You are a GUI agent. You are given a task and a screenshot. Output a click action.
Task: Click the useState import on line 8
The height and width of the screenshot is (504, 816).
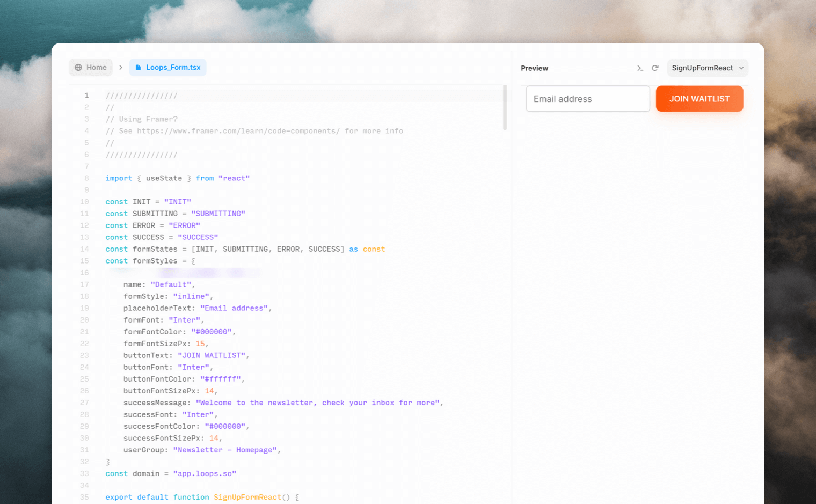(164, 178)
